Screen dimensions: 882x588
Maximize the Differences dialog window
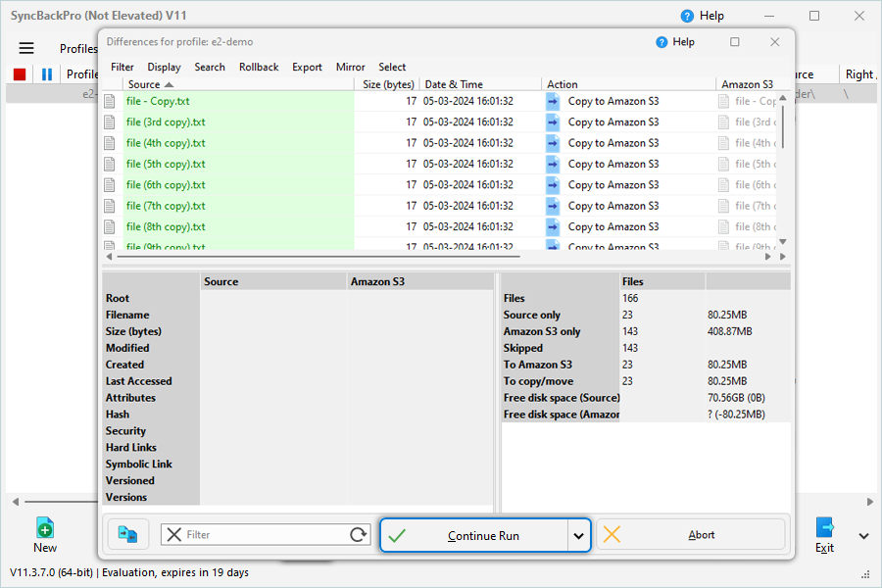(735, 42)
